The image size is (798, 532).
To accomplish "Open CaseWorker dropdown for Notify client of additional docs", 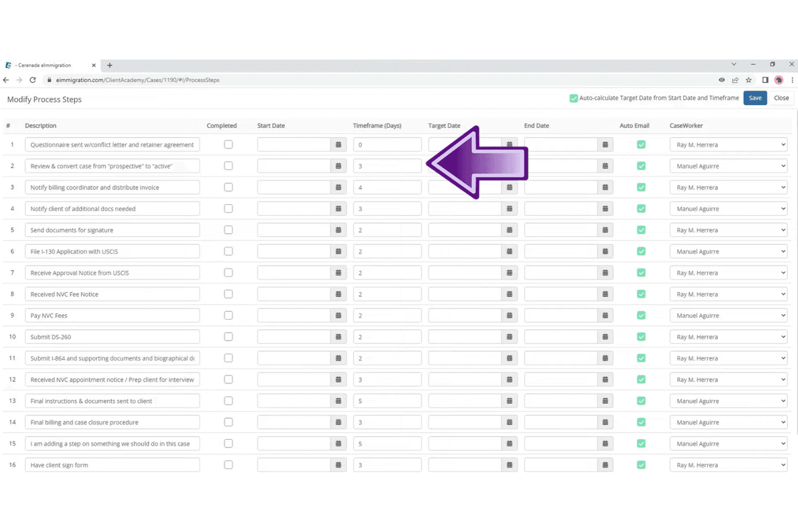I will pyautogui.click(x=728, y=209).
